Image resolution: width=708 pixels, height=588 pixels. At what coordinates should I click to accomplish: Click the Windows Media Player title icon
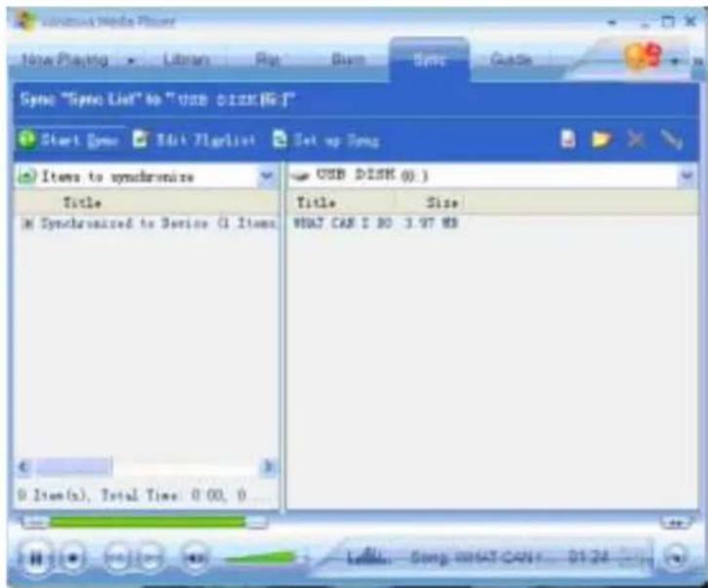tap(24, 20)
